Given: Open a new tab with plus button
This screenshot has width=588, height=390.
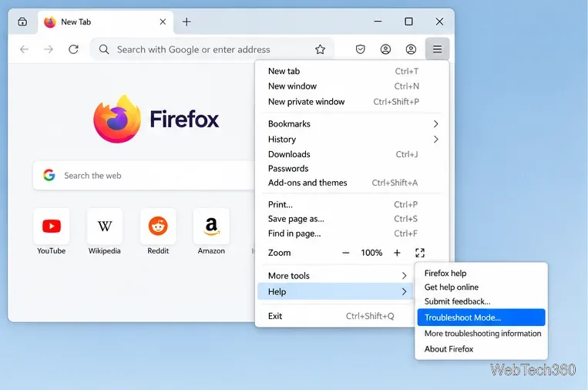Looking at the screenshot, I should click(x=186, y=22).
